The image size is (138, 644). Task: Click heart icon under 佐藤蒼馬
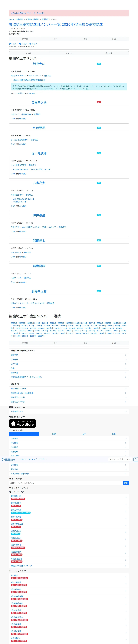(x=11, y=144)
